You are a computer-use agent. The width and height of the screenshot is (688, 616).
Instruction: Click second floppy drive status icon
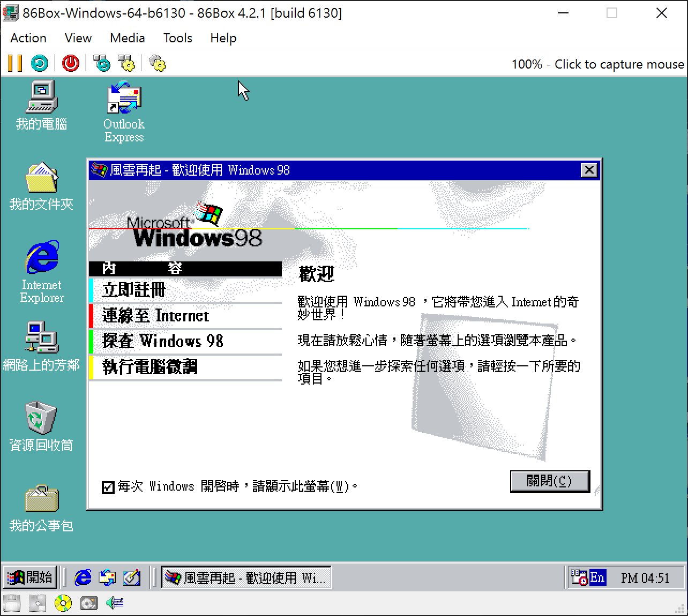pos(38,603)
